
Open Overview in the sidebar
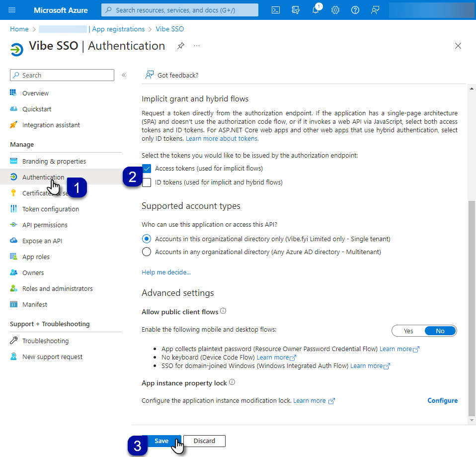coord(35,93)
